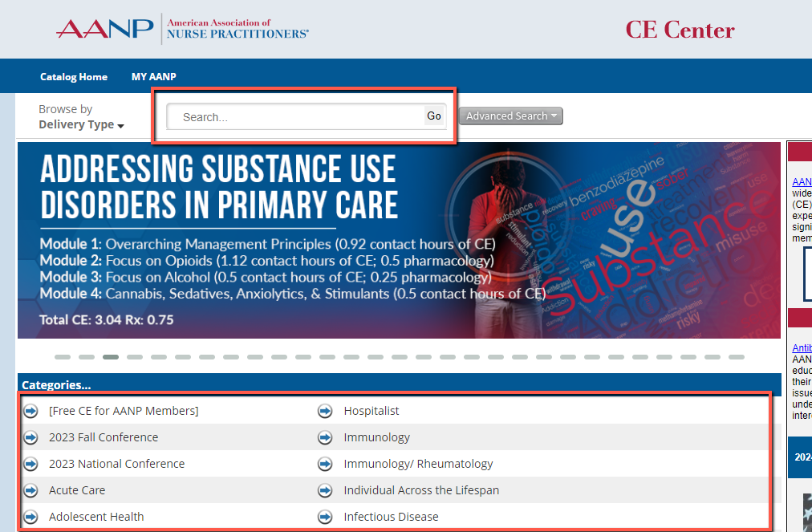Click the Substance Use Disorders banner image
812x532 pixels.
coord(399,241)
